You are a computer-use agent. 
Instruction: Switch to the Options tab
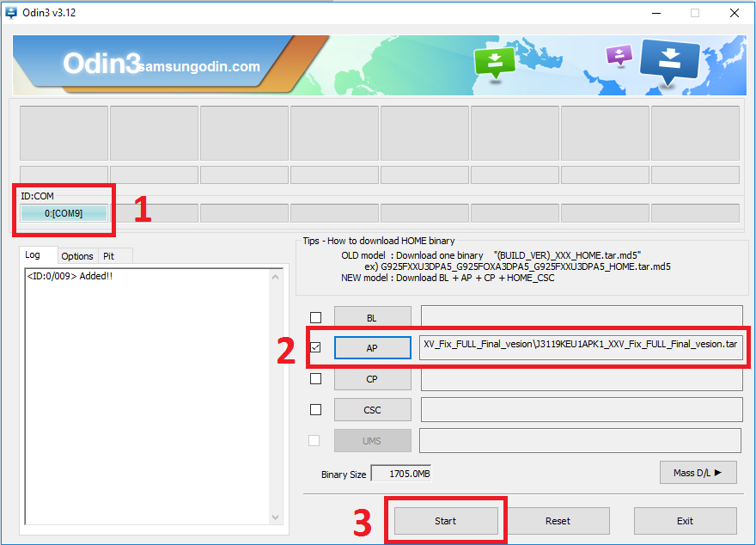coord(77,256)
